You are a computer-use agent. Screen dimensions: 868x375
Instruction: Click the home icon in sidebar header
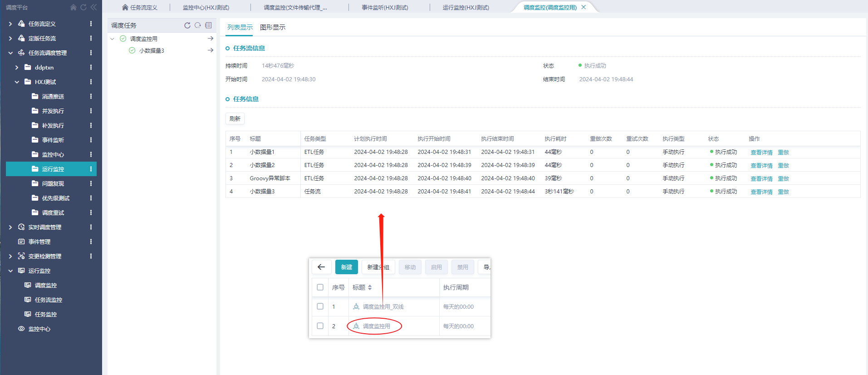click(74, 7)
